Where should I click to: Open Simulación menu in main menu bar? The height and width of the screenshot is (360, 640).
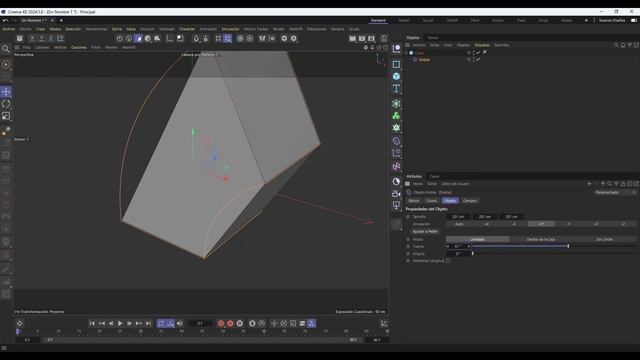click(230, 29)
